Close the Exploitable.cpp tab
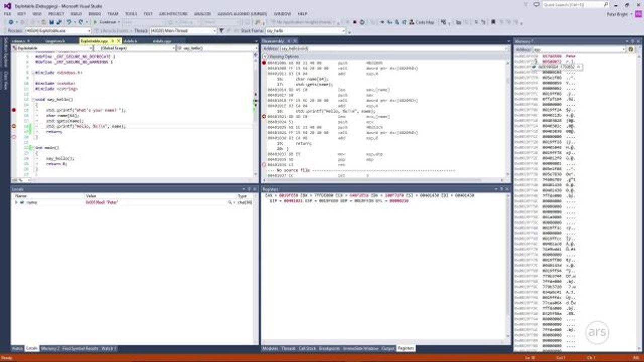The width and height of the screenshot is (644, 362). point(118,41)
